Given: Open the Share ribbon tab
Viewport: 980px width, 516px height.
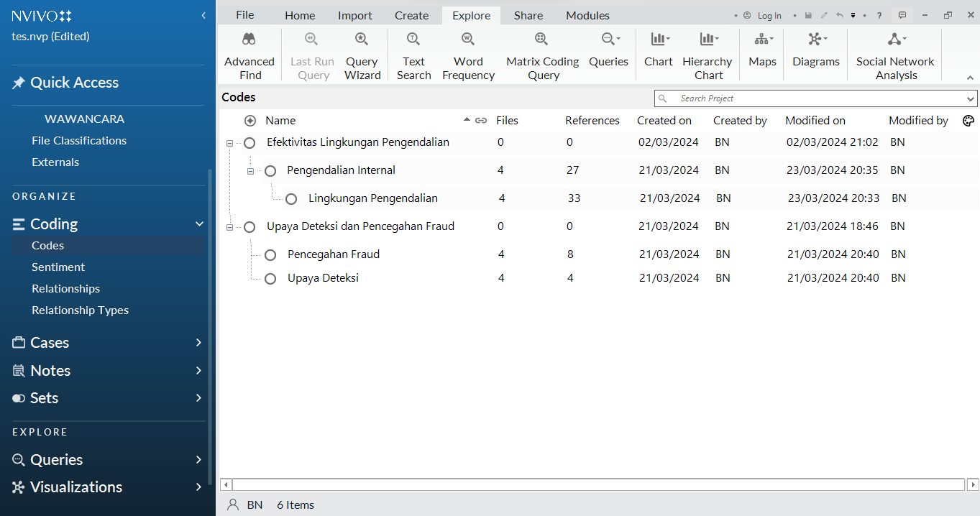Looking at the screenshot, I should pyautogui.click(x=528, y=15).
